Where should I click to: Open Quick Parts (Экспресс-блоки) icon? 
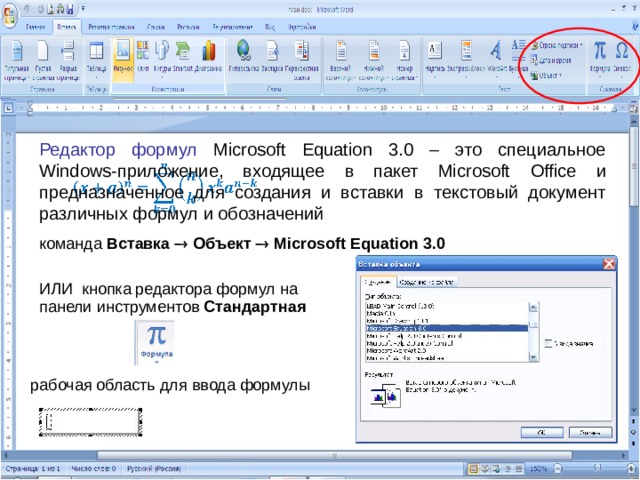466,58
